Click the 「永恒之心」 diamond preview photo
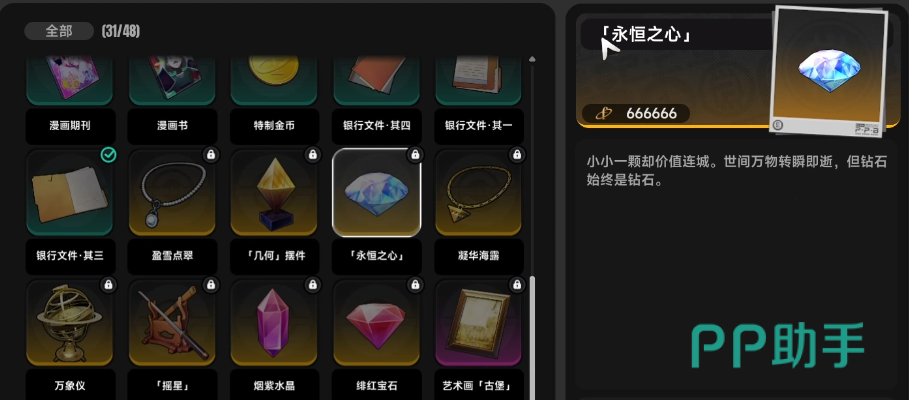 [830, 71]
